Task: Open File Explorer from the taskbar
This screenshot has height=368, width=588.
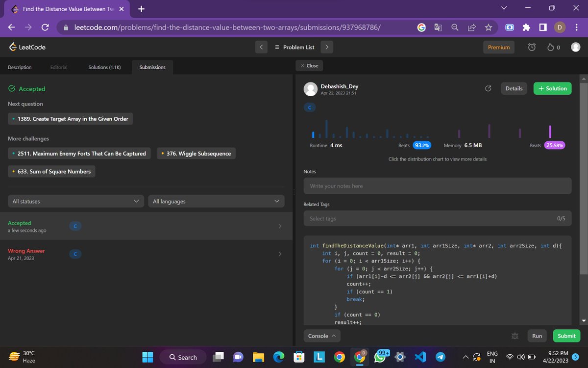Action: point(259,357)
